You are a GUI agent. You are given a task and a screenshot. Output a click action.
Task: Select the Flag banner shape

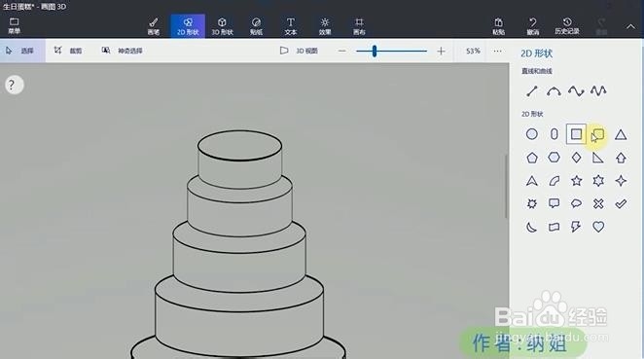(555, 227)
